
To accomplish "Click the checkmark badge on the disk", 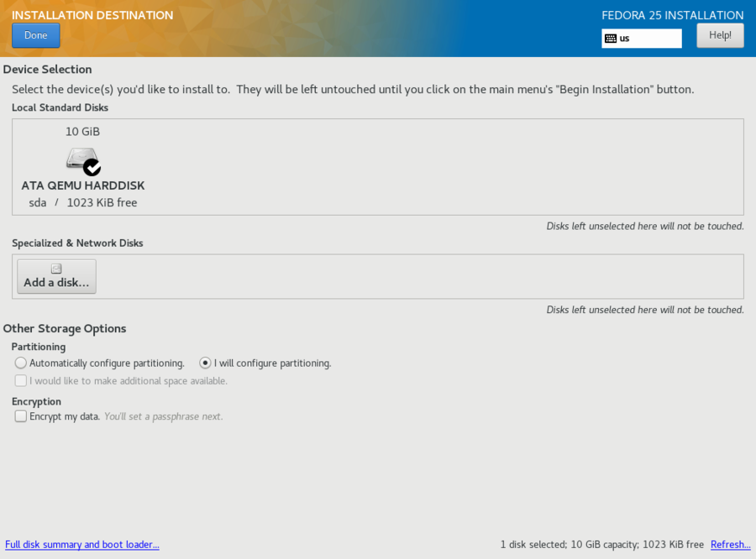I will coord(92,167).
